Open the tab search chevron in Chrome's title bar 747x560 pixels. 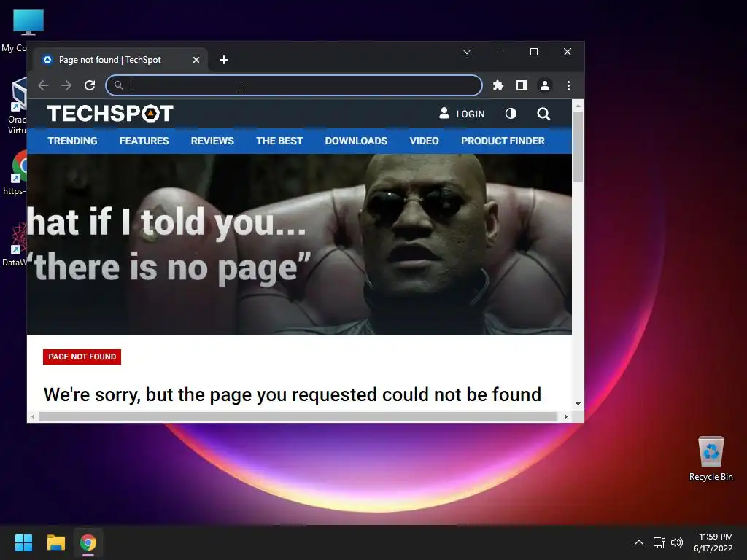(467, 52)
